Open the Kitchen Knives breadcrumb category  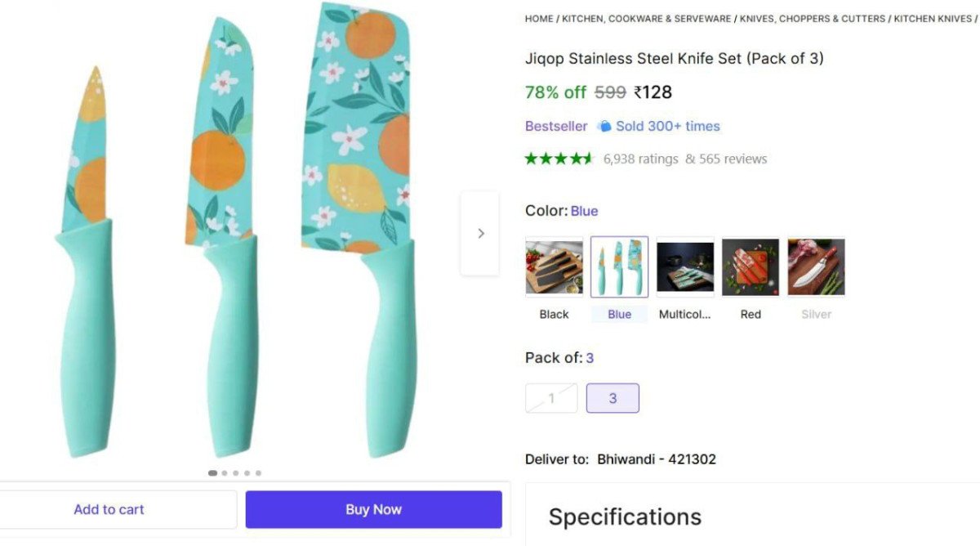(x=933, y=19)
